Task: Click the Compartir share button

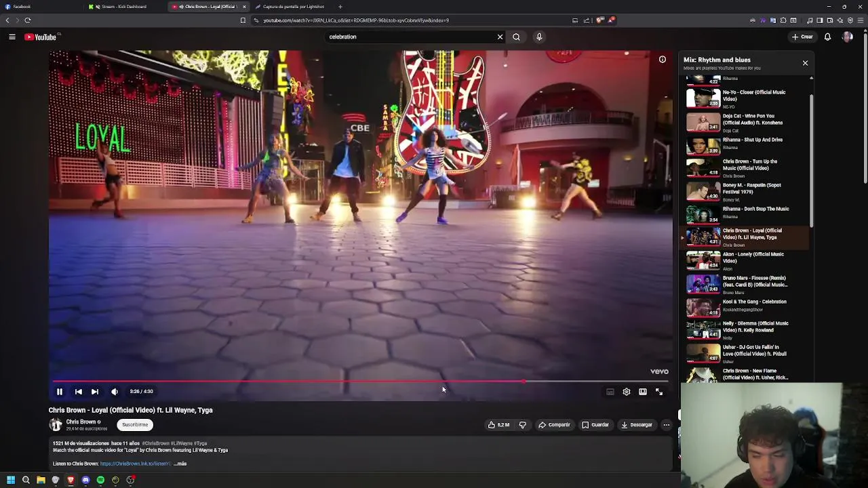Action: pyautogui.click(x=555, y=425)
